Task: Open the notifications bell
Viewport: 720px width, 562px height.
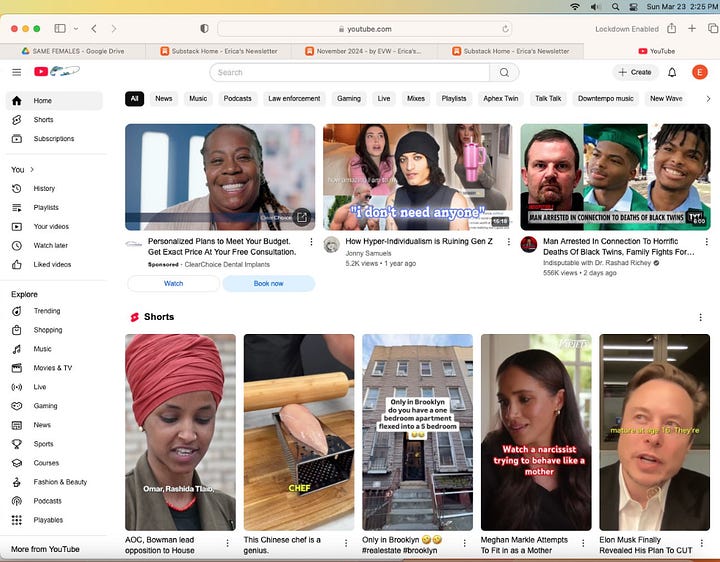Action: [x=672, y=72]
